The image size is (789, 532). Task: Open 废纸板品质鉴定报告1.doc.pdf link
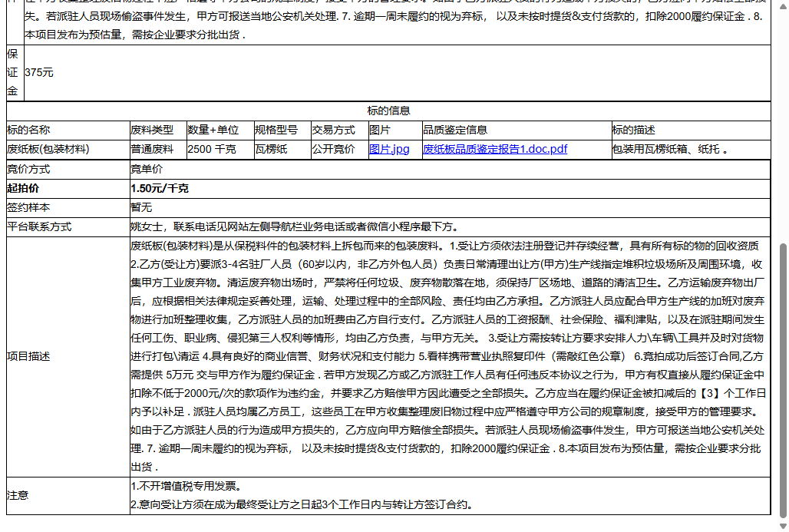click(495, 150)
